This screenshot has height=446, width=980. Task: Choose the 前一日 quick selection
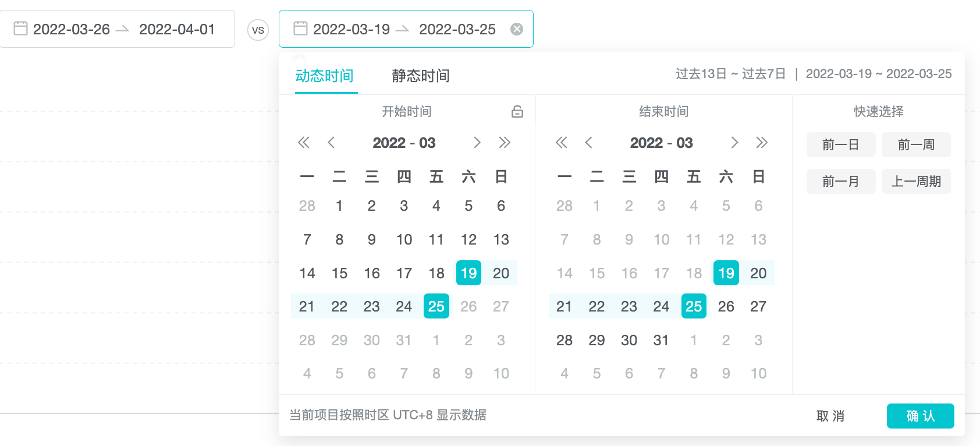[x=840, y=145]
